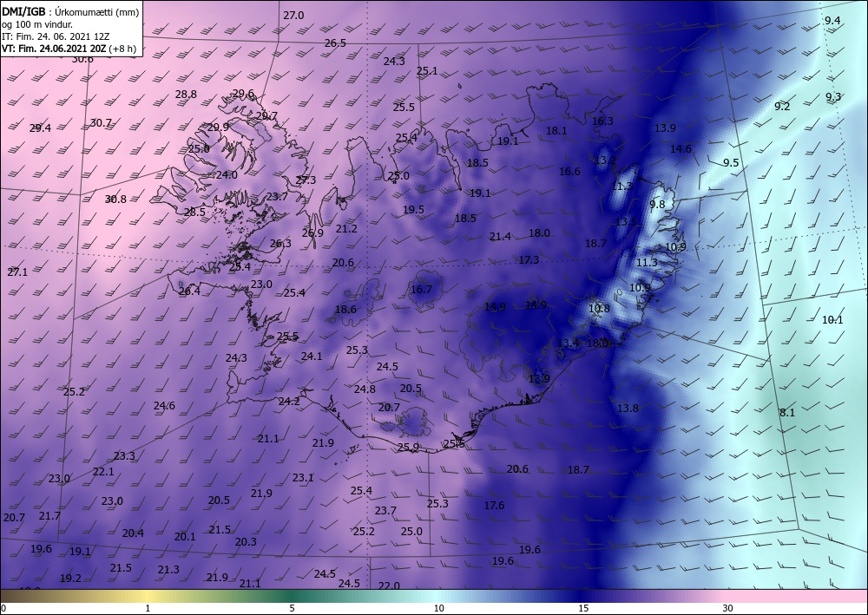Click the 'og 100 m vindur.' caption line
The width and height of the screenshot is (868, 615).
point(37,24)
